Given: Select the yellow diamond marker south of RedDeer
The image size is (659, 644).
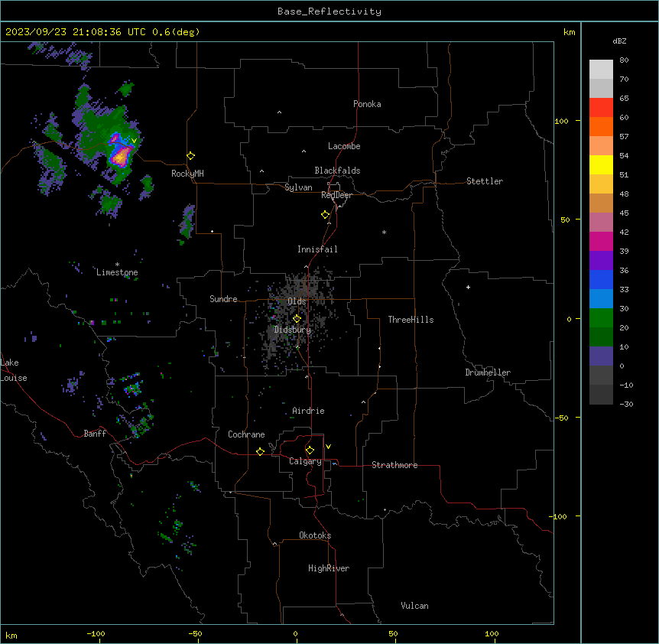Looking at the screenshot, I should pyautogui.click(x=326, y=215).
